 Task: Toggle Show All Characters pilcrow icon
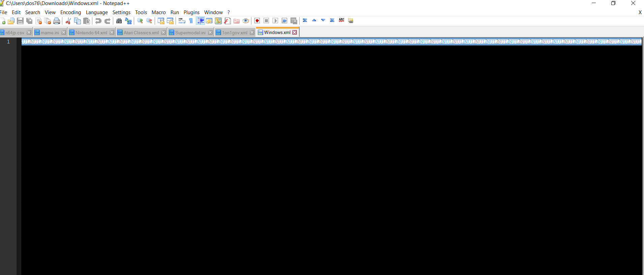coord(191,21)
